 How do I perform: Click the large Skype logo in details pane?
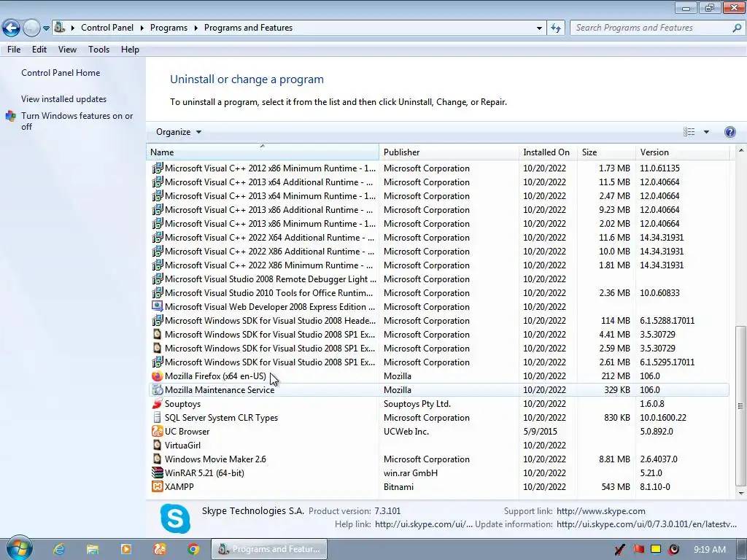[175, 518]
